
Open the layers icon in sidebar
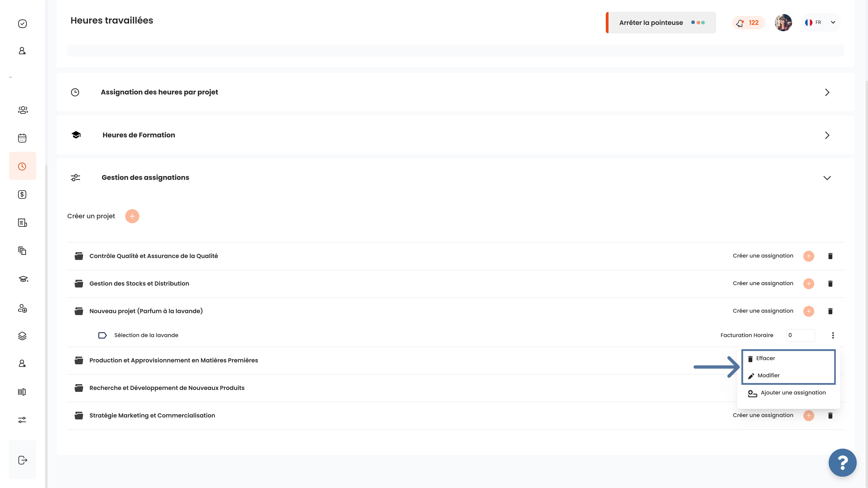(22, 336)
